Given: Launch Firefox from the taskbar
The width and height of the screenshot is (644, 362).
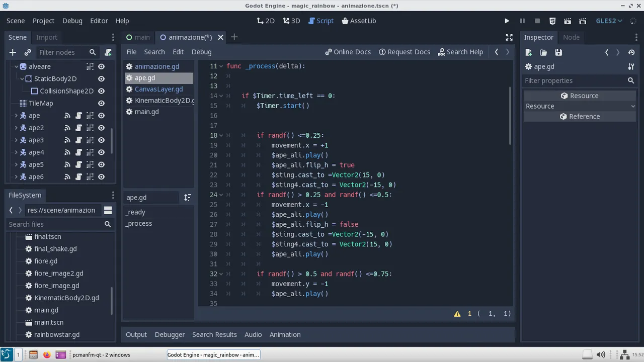Looking at the screenshot, I should point(47,354).
